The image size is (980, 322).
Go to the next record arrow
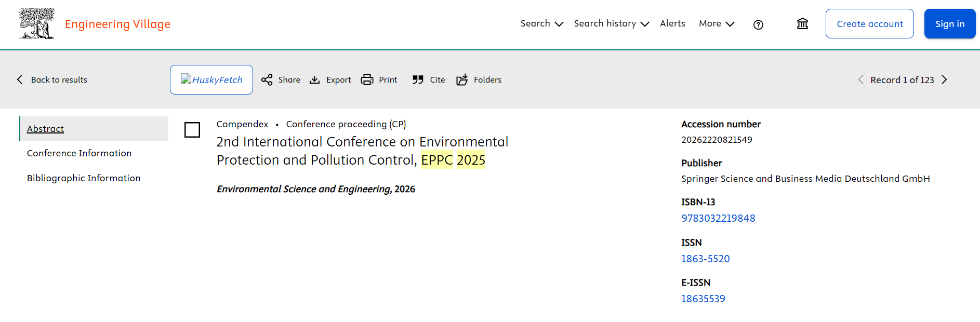[945, 79]
